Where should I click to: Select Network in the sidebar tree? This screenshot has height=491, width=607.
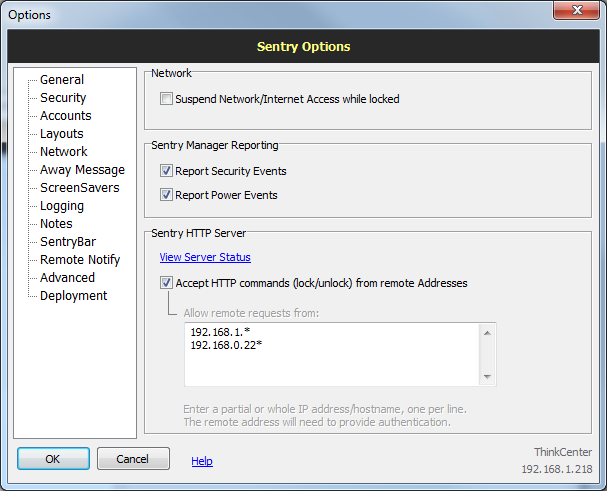64,152
